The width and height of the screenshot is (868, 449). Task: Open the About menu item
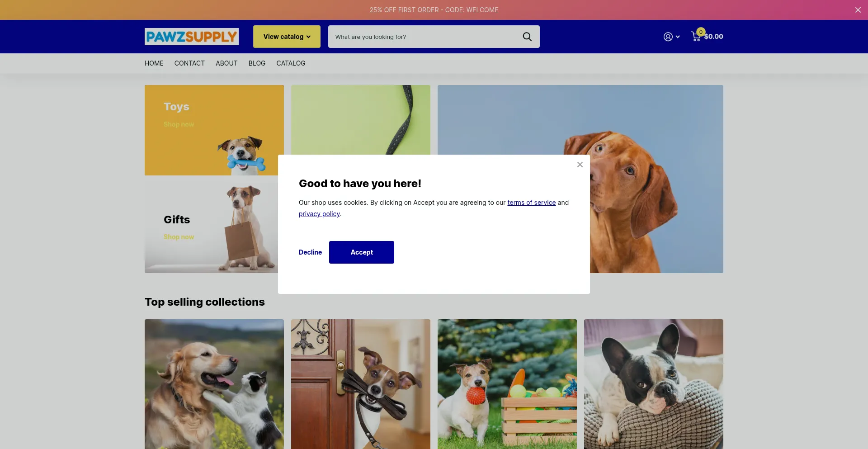pos(226,63)
